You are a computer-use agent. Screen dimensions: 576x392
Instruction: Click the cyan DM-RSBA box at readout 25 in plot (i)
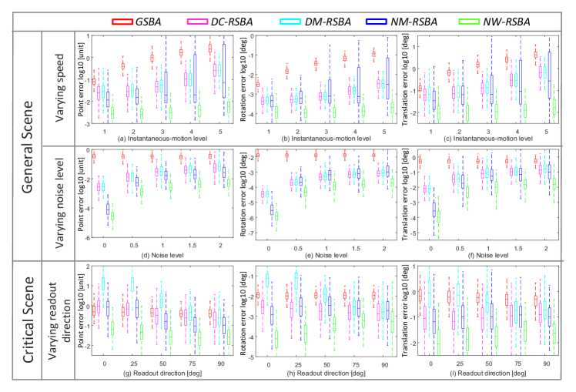(458, 295)
